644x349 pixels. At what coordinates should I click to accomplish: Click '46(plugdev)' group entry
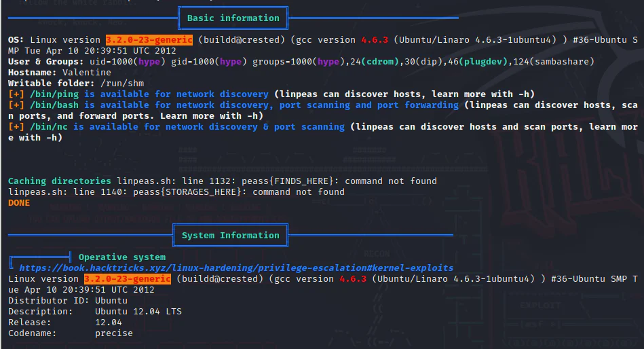[x=478, y=62]
